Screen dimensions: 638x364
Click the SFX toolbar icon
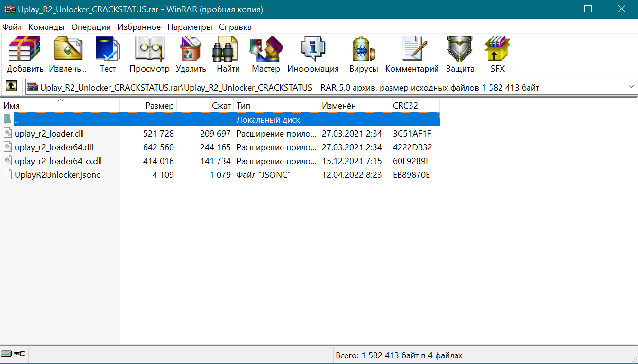[498, 55]
